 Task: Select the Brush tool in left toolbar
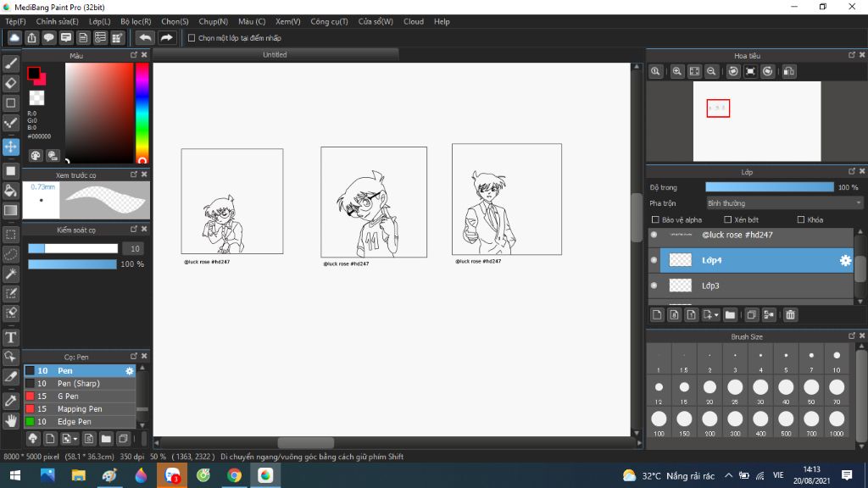tap(10, 64)
